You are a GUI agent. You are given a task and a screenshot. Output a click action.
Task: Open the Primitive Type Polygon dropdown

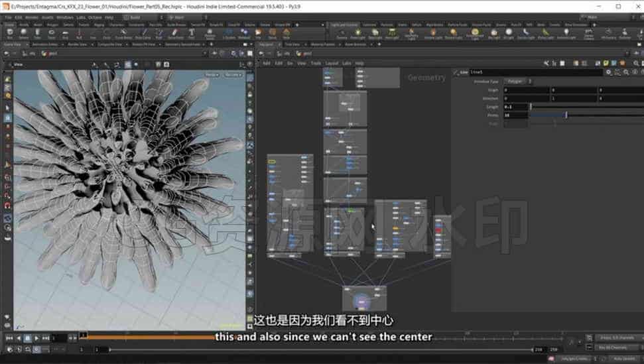[x=519, y=82]
